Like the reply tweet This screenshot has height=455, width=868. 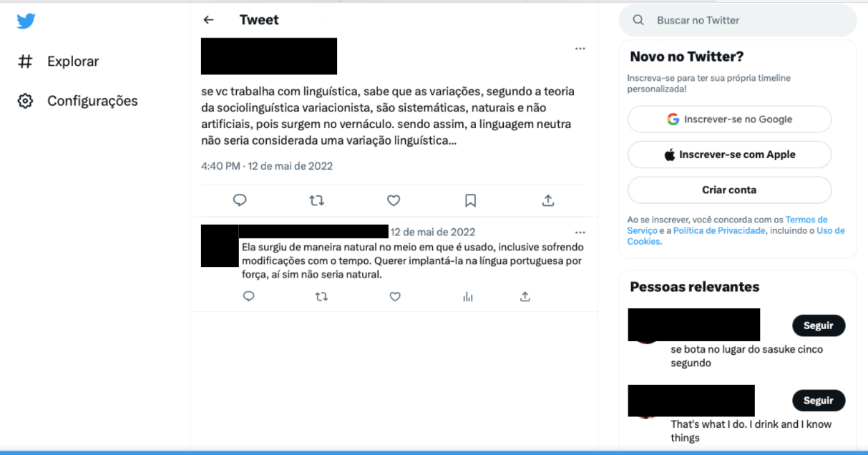coord(395,296)
